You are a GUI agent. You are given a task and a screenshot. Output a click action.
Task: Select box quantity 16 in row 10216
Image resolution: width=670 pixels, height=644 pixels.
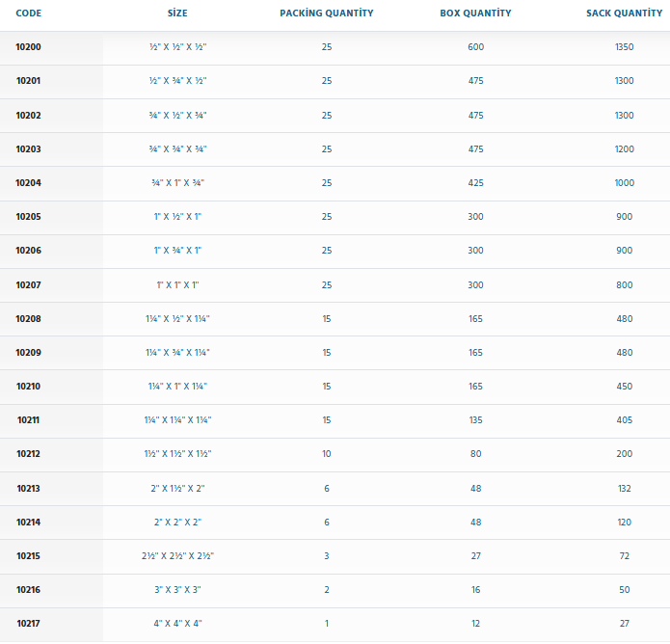click(475, 590)
